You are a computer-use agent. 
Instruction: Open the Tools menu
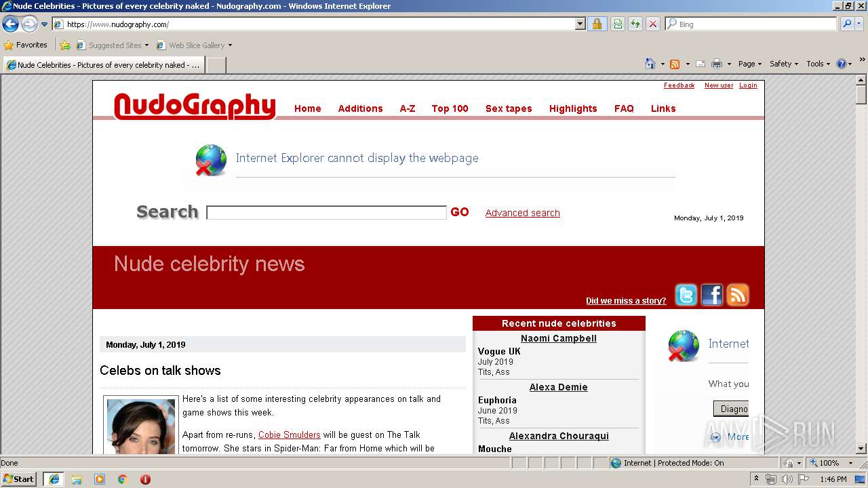pyautogui.click(x=818, y=64)
